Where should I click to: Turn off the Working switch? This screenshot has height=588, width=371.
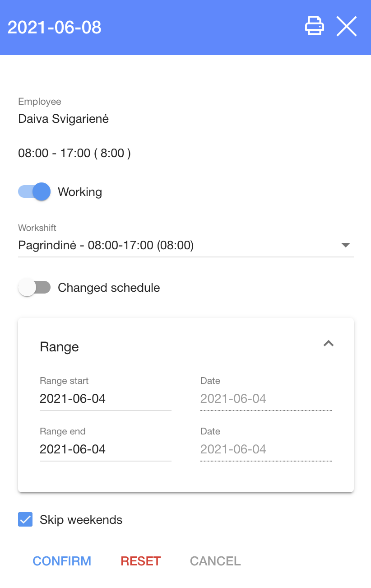coord(35,192)
